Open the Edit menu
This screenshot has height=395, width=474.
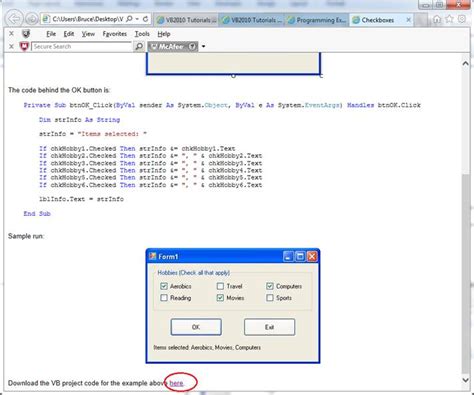point(69,34)
